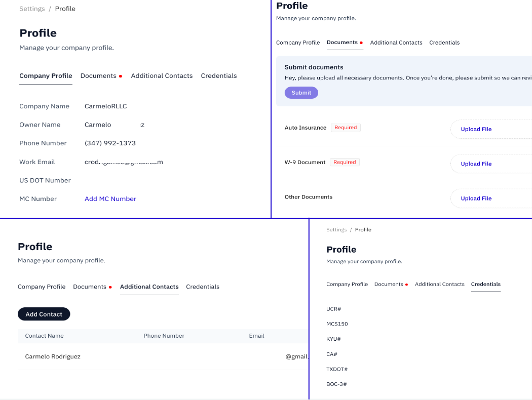Click the Required badge next to Auto Insurance
Image resolution: width=532 pixels, height=400 pixels.
tap(346, 128)
